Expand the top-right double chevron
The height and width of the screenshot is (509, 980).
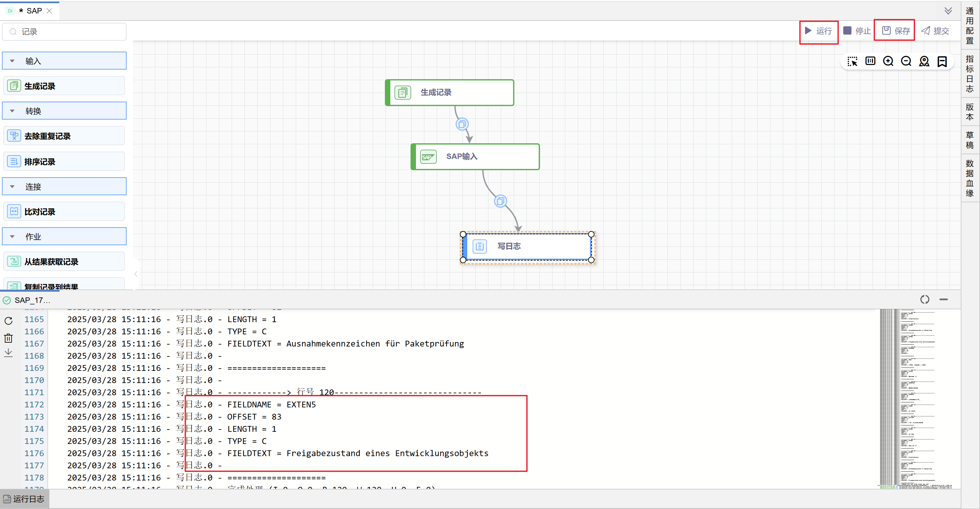pyautogui.click(x=948, y=11)
